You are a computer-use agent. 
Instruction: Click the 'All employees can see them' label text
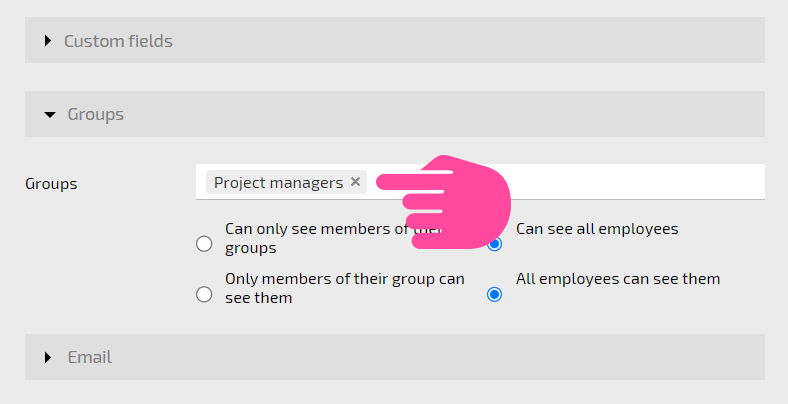618,279
